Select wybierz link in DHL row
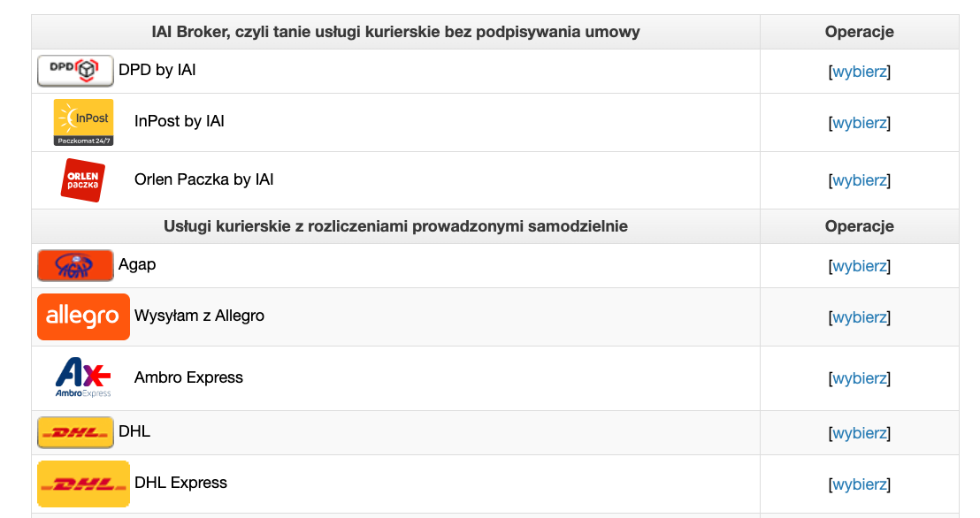The height and width of the screenshot is (518, 980). [x=860, y=432]
